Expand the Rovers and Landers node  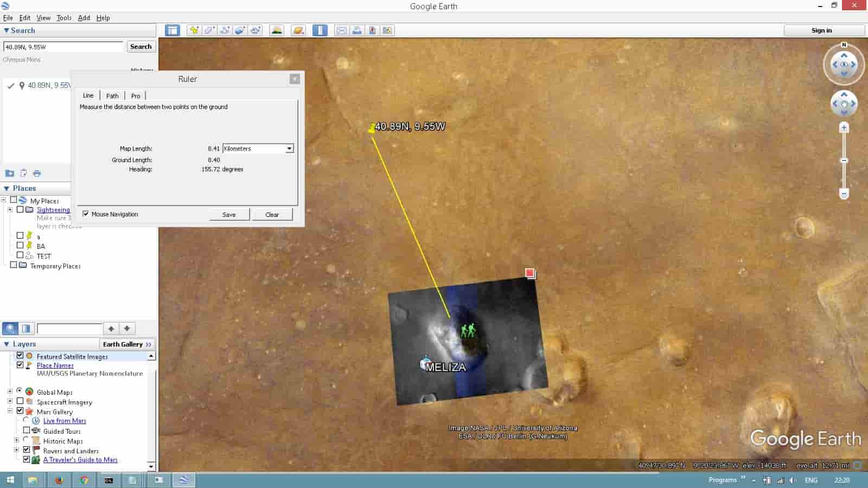point(16,450)
